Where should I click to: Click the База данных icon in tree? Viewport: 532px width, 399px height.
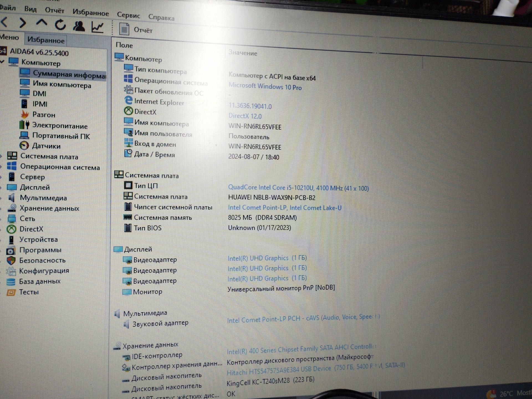[x=11, y=282]
